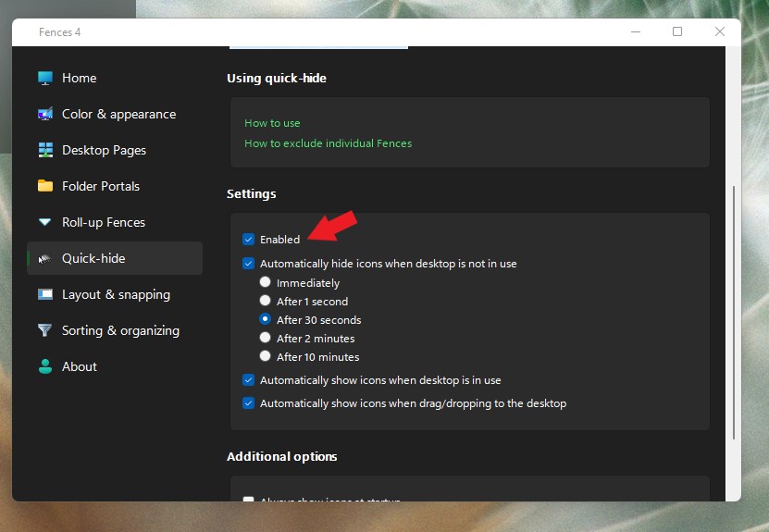This screenshot has height=532, width=769.
Task: Toggle automatically show icons when desktop in use
Action: (249, 380)
